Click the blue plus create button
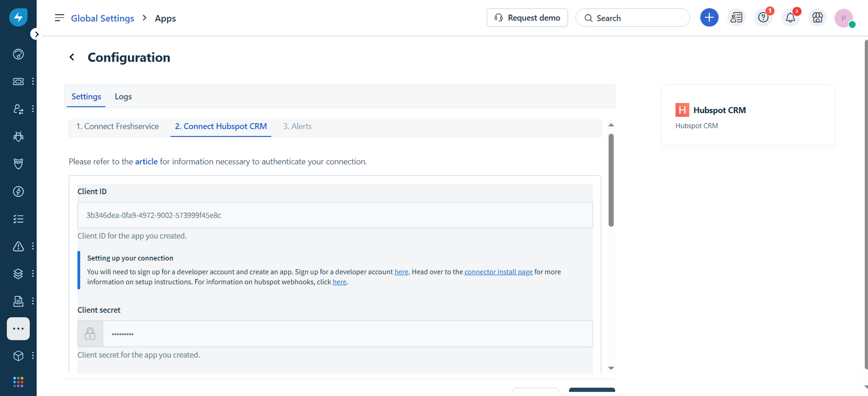The height and width of the screenshot is (396, 868). (709, 18)
